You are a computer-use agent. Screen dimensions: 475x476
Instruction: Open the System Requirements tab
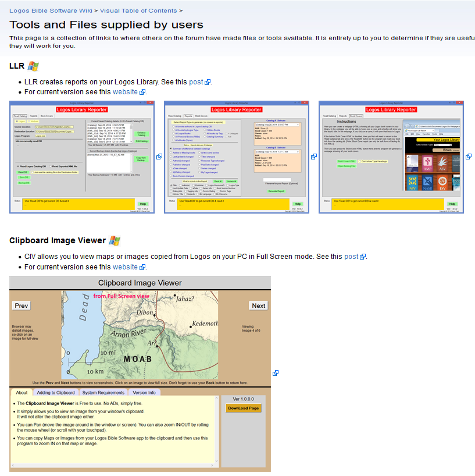point(103,393)
